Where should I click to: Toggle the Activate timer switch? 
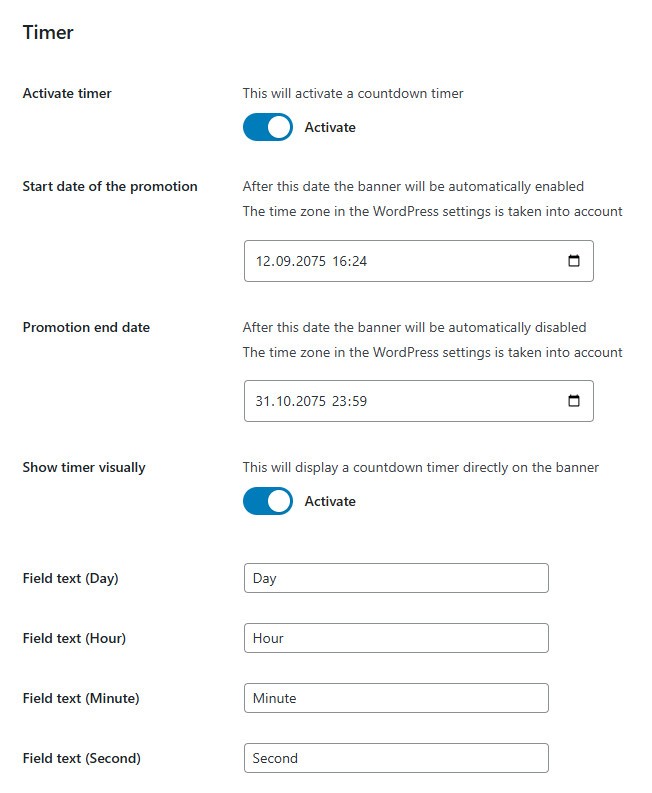(268, 127)
